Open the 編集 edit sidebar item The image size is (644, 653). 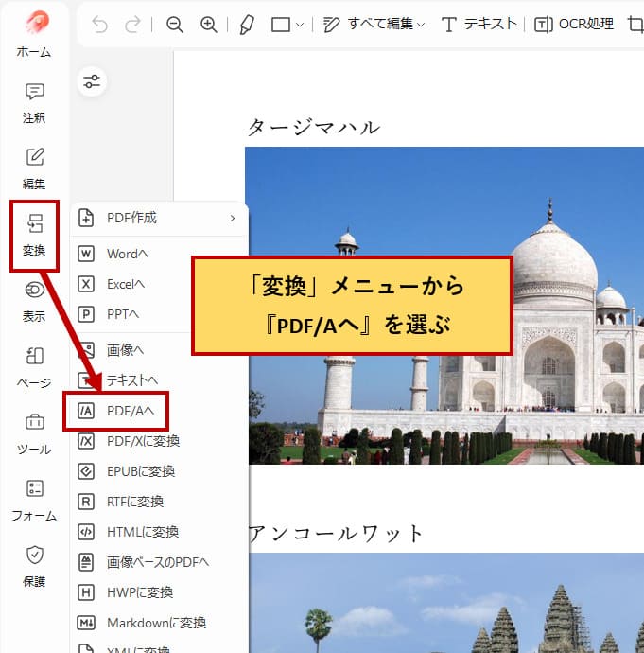click(x=34, y=168)
